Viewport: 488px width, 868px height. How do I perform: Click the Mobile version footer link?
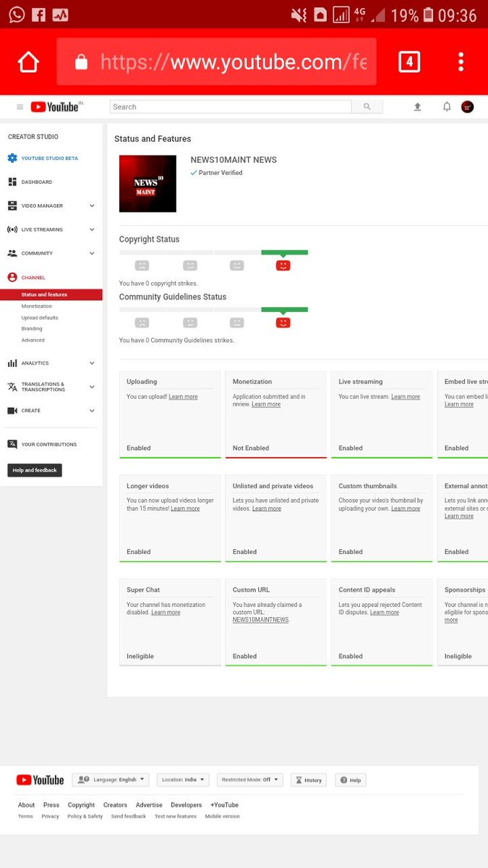point(223,817)
